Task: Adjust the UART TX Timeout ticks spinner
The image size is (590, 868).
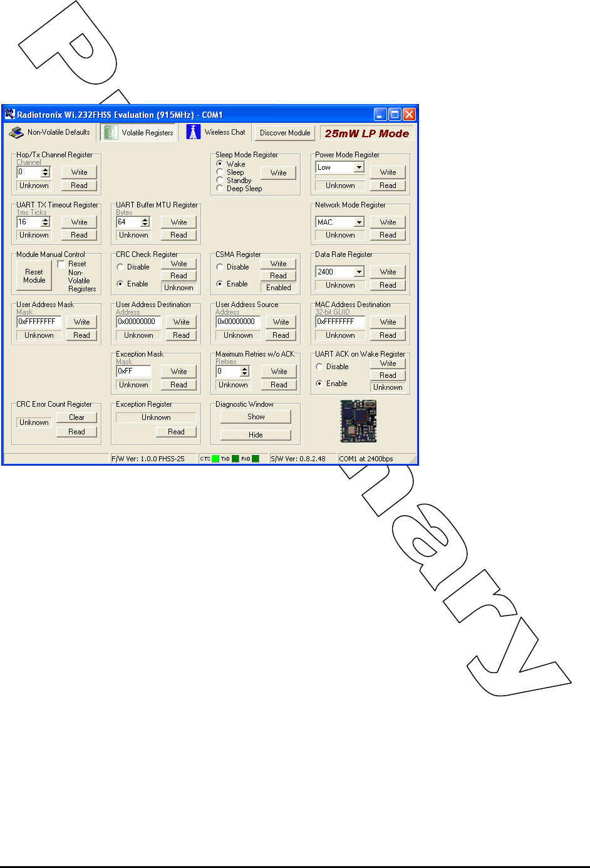Action: tap(45, 222)
